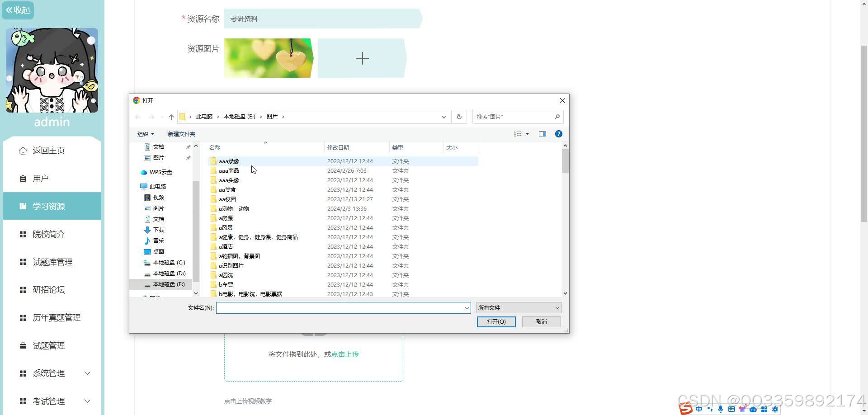
Task: Open 音乐 in navigation tree
Action: [154, 241]
